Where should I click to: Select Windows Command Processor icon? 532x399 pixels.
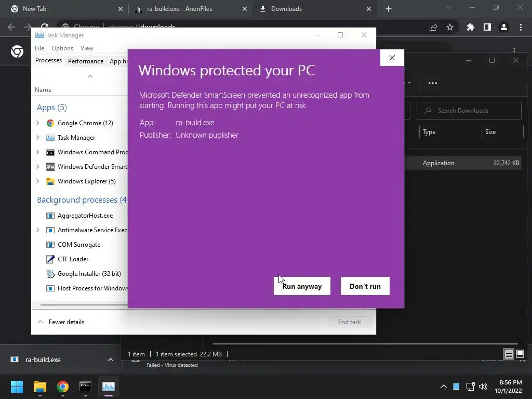coord(50,152)
